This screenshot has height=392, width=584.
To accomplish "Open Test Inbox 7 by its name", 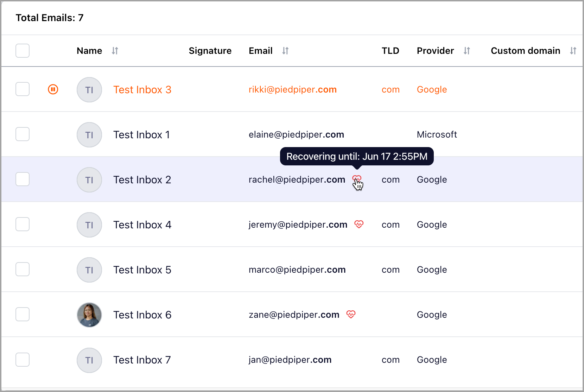I will point(142,360).
